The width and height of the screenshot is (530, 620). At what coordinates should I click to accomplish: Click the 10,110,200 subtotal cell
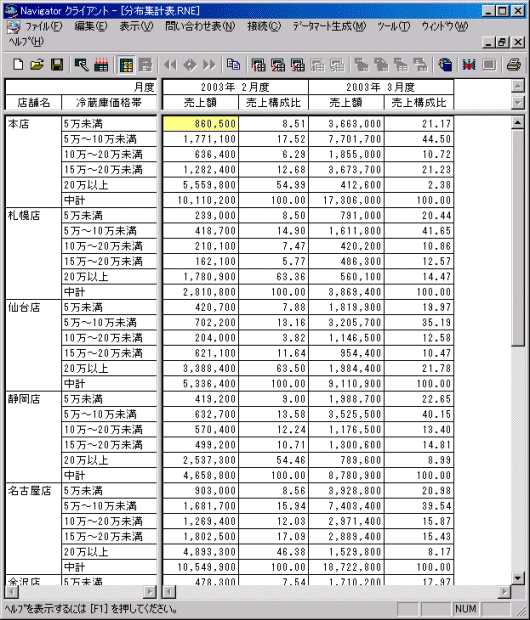coord(200,200)
